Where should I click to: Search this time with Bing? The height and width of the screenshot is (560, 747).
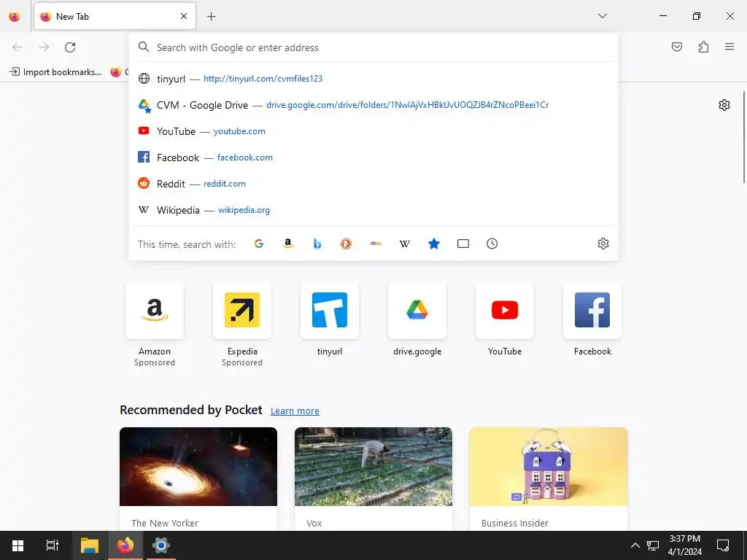click(317, 244)
